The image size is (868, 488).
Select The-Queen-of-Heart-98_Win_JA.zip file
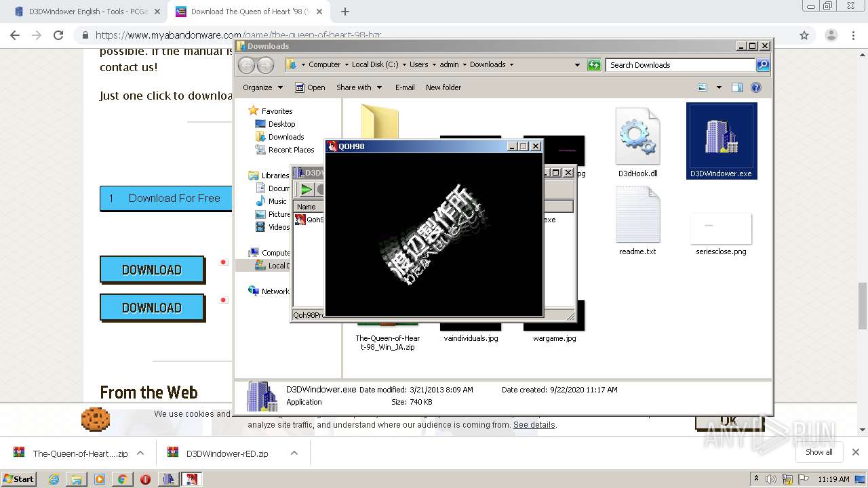(x=388, y=342)
